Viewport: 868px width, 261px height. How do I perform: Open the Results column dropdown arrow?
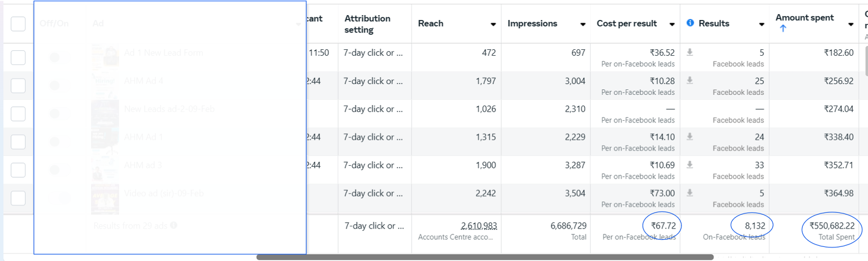762,24
